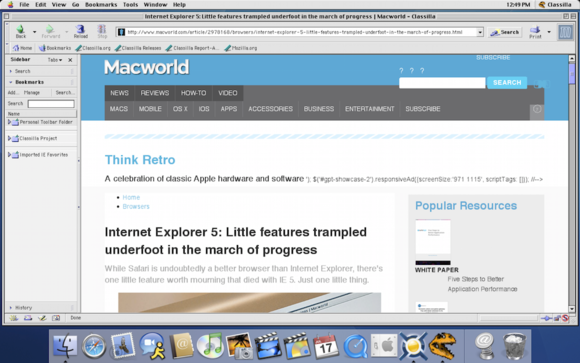The height and width of the screenshot is (363, 580).
Task: Open the Go menu
Action: (75, 4)
